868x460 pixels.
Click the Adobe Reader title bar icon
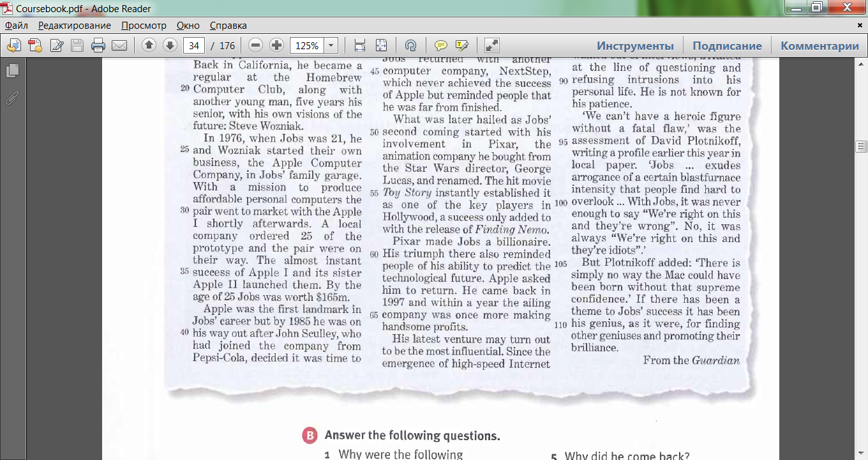[8, 8]
